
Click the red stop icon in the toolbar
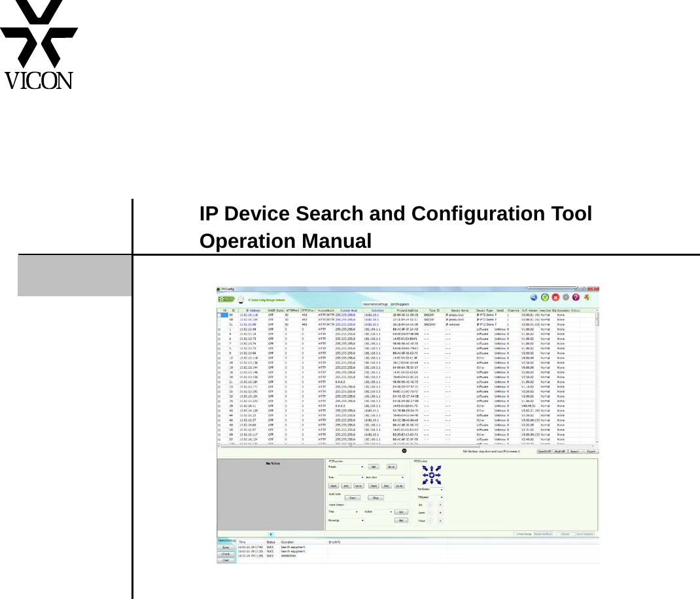click(556, 297)
